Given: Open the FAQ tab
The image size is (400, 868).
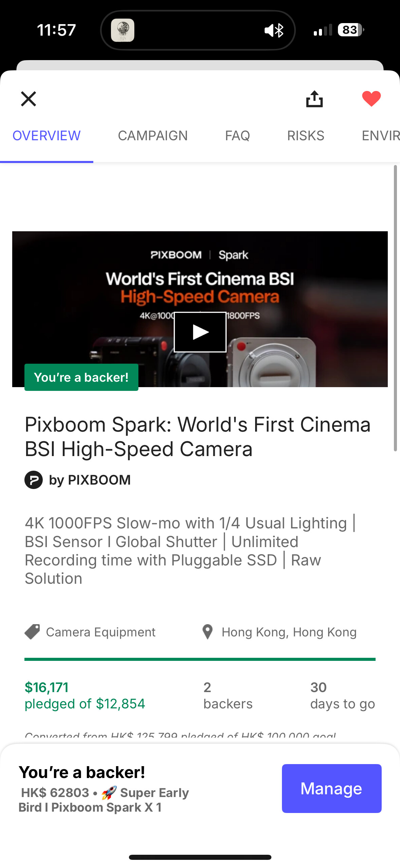Looking at the screenshot, I should click(x=237, y=135).
